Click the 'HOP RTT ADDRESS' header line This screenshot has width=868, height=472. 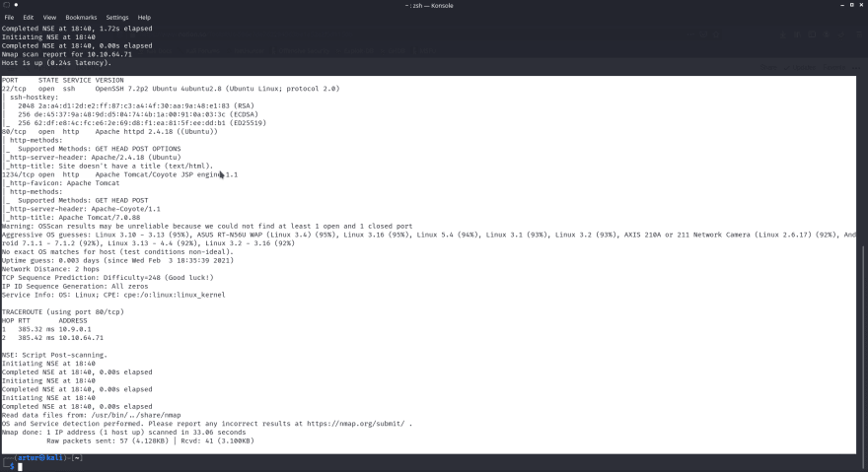pos(44,320)
